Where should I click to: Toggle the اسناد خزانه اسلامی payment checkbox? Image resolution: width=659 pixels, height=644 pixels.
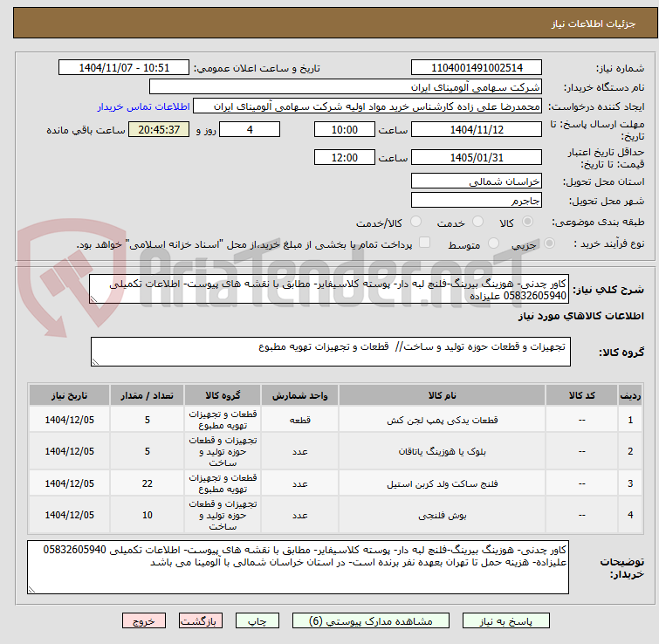(425, 243)
